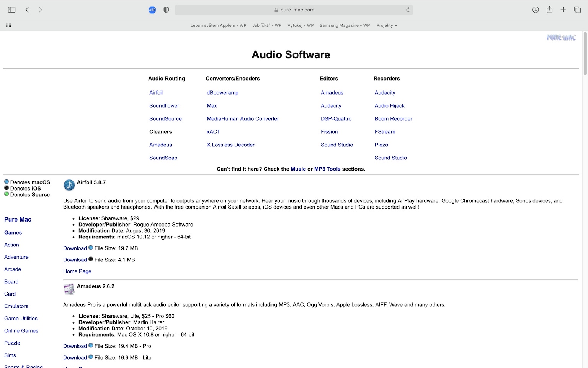Screen dimensions: 588x368
Task: Open the dBpoweramp link
Action: pos(222,93)
